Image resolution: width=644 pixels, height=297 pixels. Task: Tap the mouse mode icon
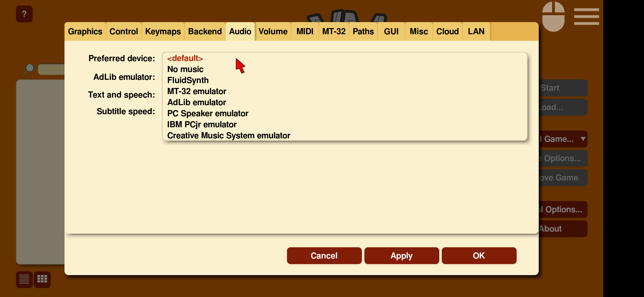[x=553, y=17]
